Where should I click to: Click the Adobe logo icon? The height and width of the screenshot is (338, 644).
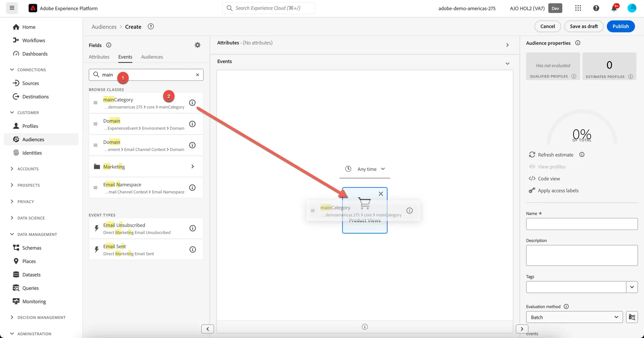tap(33, 8)
